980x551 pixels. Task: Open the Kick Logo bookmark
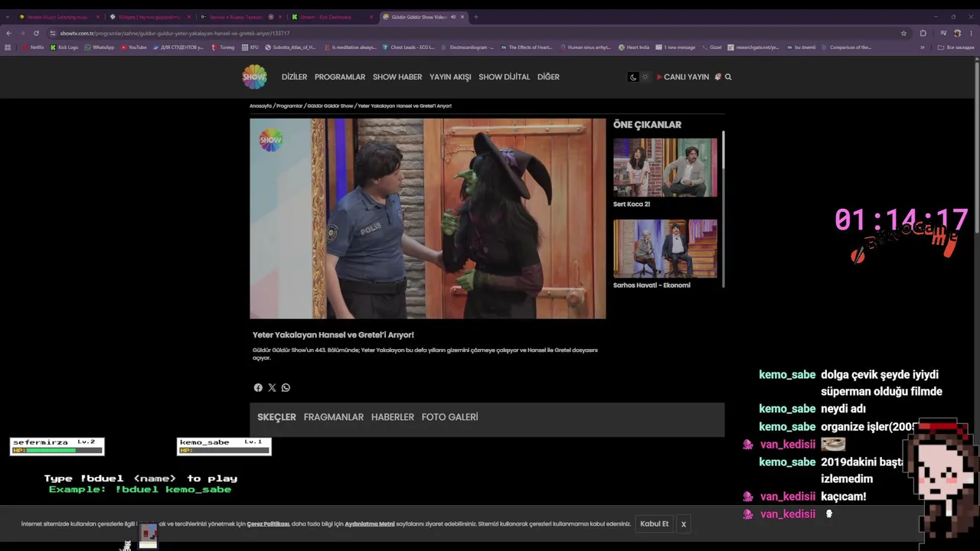tap(64, 47)
